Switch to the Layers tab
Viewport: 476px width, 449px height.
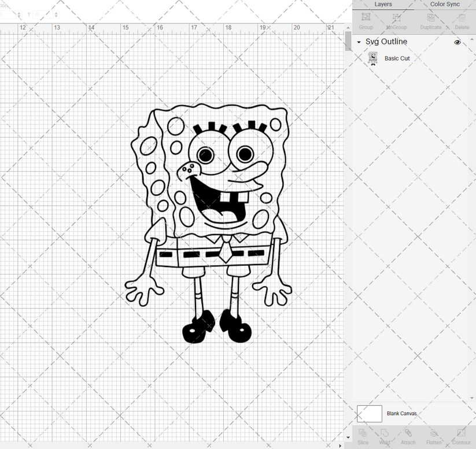click(x=383, y=4)
